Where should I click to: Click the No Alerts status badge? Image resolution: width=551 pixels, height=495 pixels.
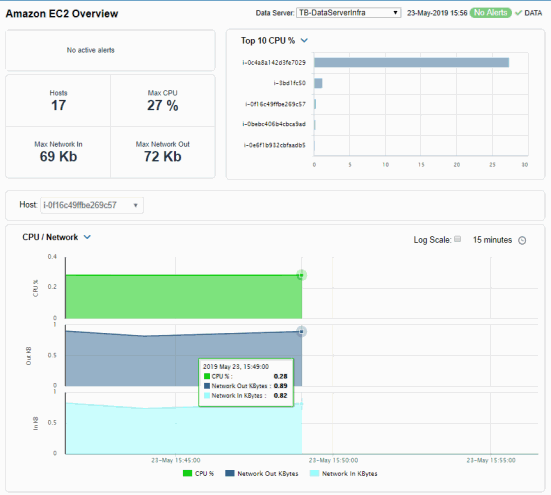click(x=491, y=13)
